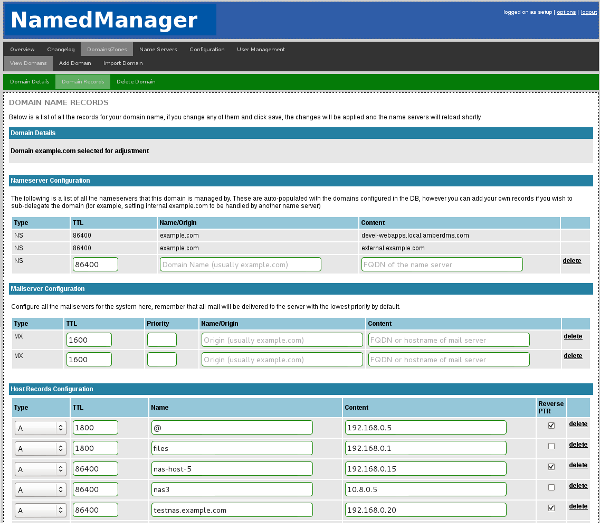600x528 pixels.
Task: Click the logout link
Action: pyautogui.click(x=589, y=12)
